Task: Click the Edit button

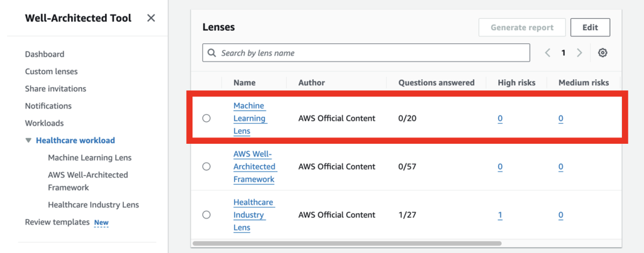Action: [x=590, y=28]
